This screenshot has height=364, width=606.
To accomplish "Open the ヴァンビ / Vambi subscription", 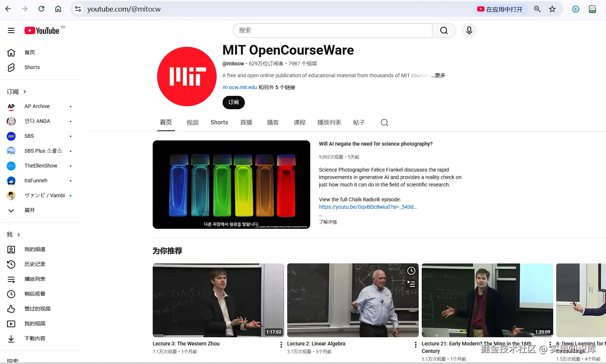I will coord(41,195).
